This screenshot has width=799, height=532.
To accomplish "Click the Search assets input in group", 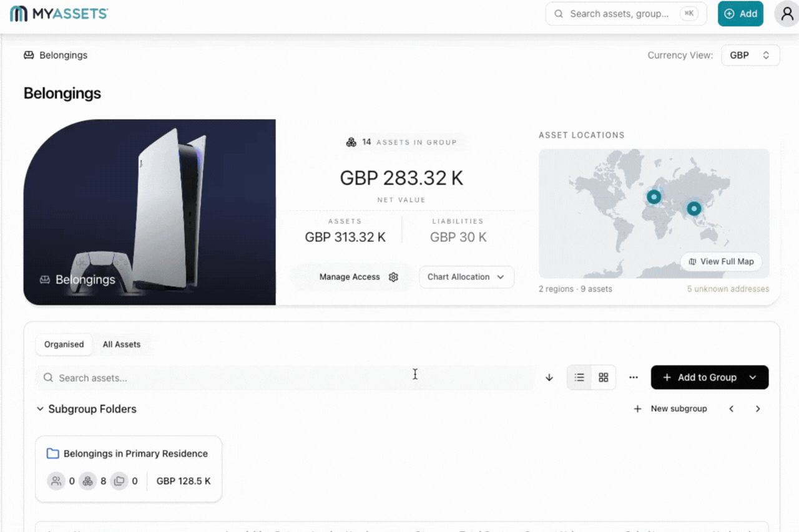I will (285, 377).
